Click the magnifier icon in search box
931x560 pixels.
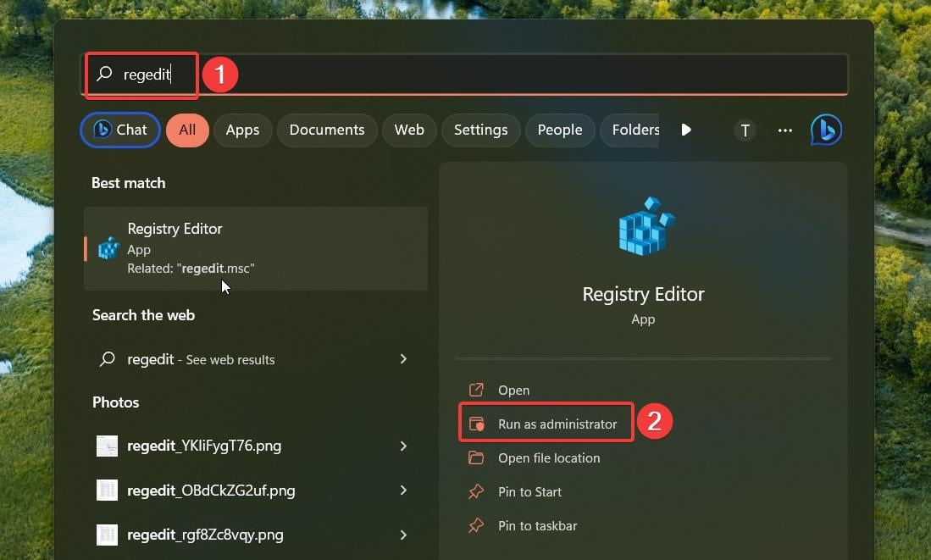[105, 75]
